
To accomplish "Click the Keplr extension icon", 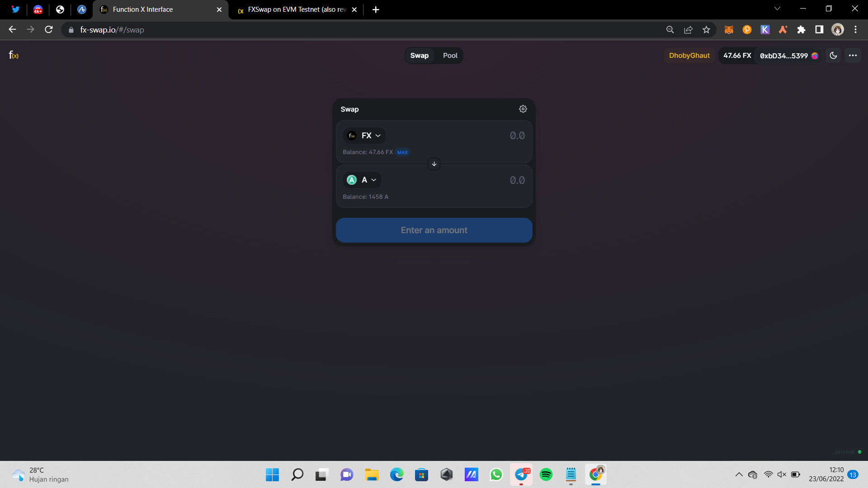I will [765, 30].
